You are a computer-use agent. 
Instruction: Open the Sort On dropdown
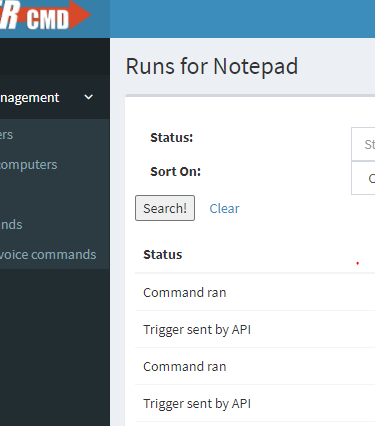coord(363,178)
